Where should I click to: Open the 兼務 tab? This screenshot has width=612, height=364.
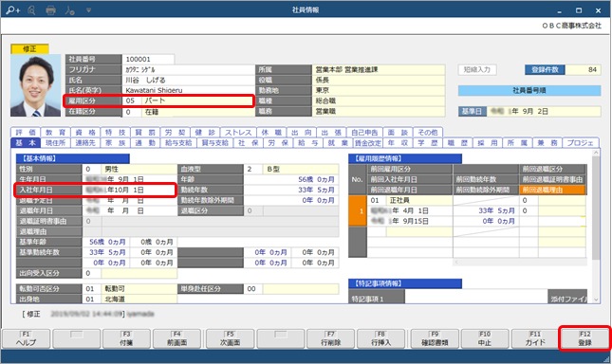[547, 143]
